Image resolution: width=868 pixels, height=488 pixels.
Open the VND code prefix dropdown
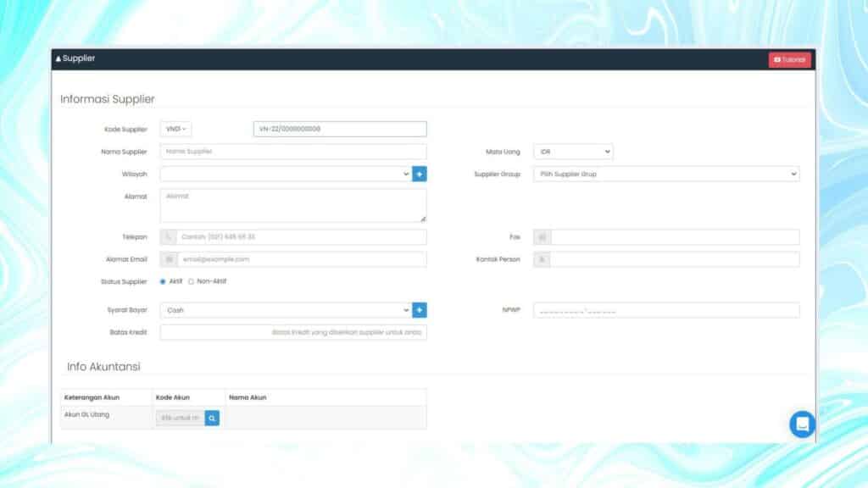click(x=175, y=128)
